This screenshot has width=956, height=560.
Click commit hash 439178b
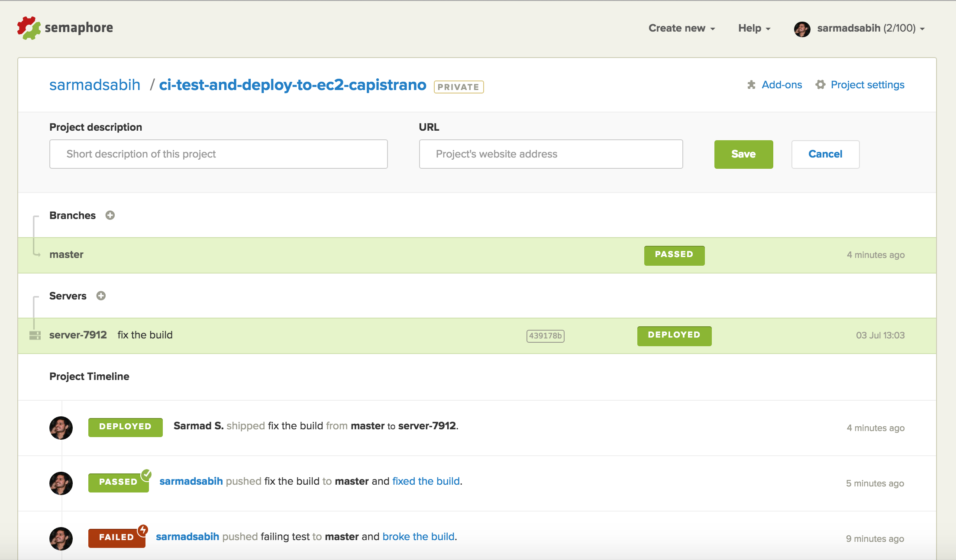point(545,336)
